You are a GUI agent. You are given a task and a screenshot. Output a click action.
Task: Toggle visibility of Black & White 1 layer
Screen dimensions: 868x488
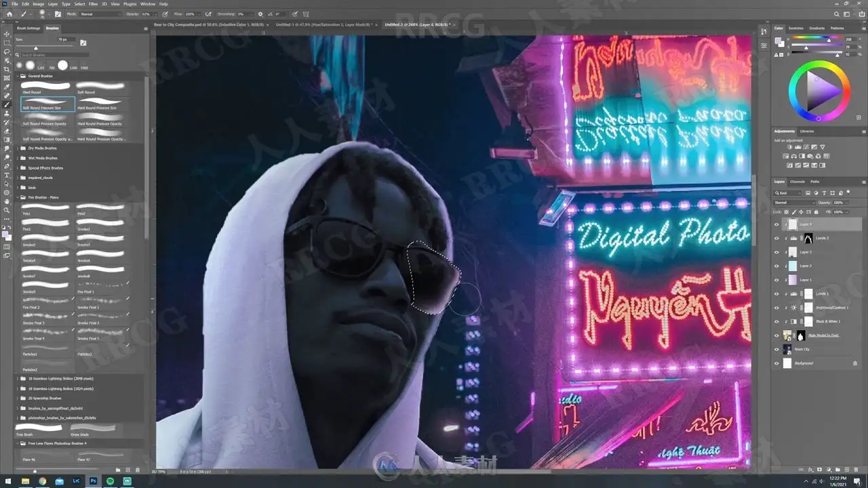pyautogui.click(x=777, y=321)
